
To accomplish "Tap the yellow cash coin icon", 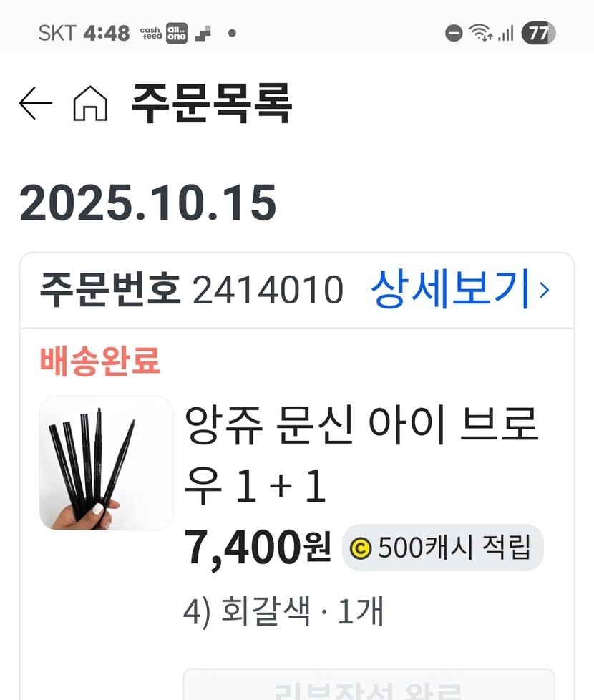I will tap(361, 548).
